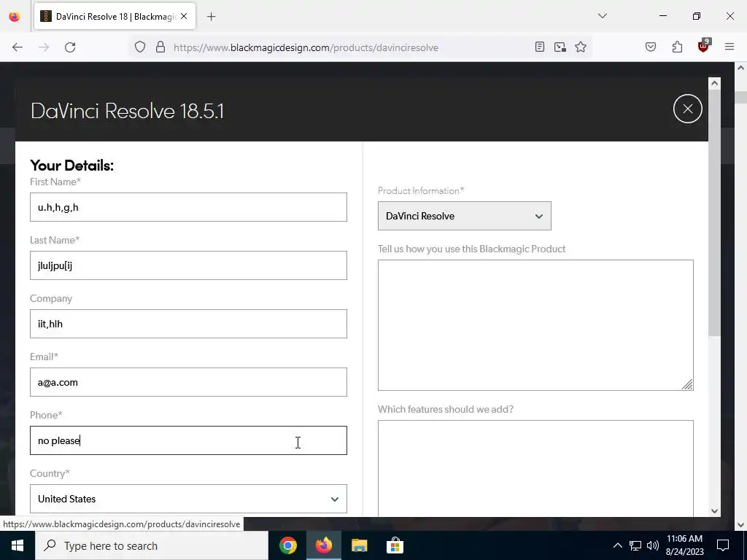
Task: Click the product usage text area
Action: 535,325
